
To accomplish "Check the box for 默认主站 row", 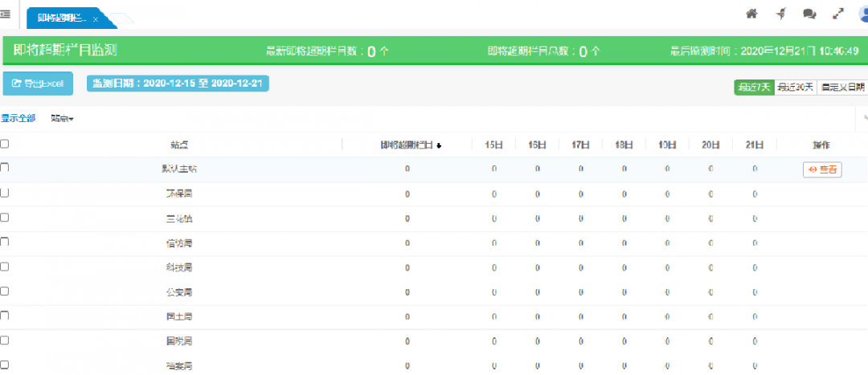I will click(5, 167).
